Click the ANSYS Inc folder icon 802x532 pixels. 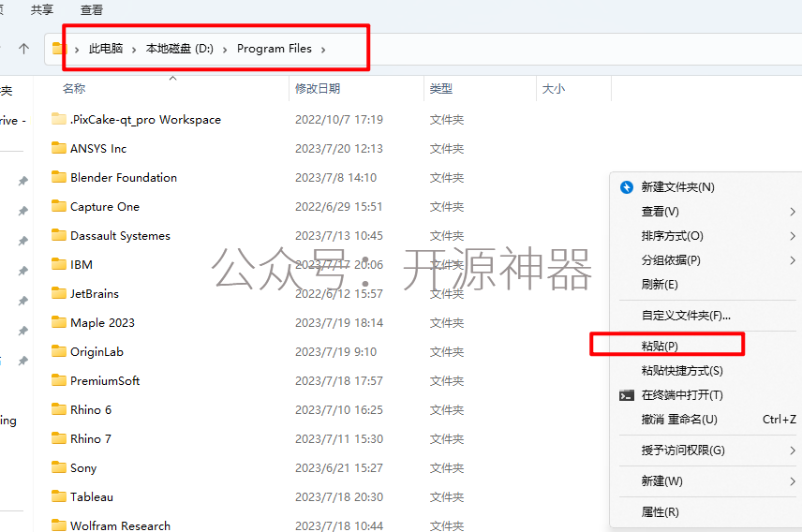click(59, 148)
